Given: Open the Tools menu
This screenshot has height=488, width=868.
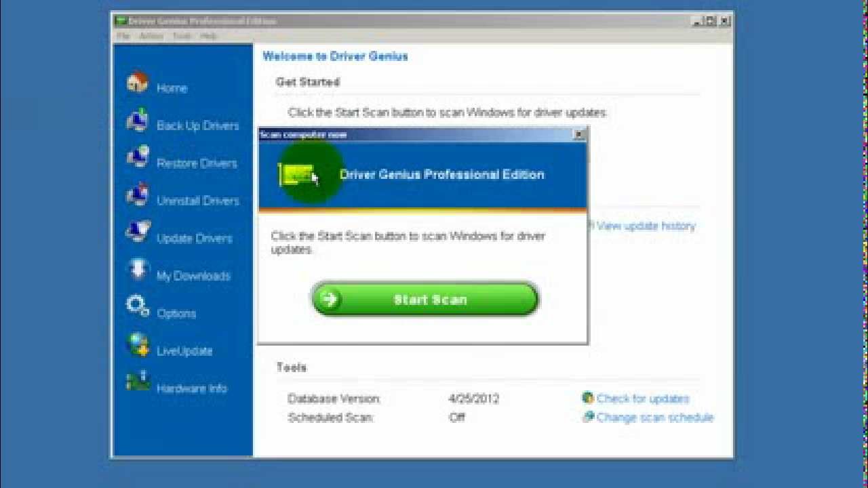Looking at the screenshot, I should (182, 36).
